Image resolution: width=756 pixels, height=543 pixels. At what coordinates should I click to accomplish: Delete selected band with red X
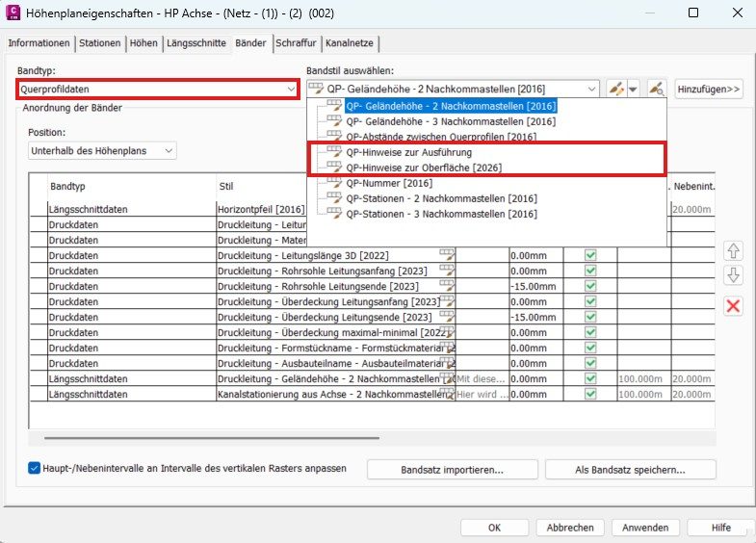coord(733,306)
